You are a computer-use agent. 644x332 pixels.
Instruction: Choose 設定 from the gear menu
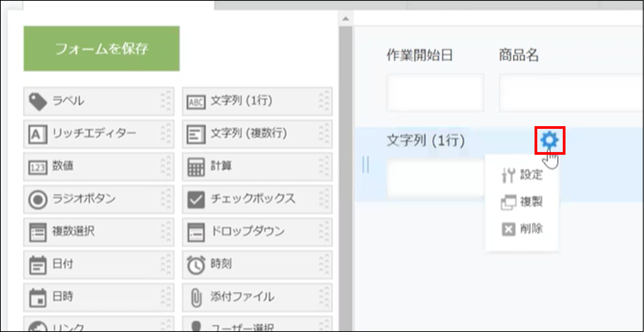[x=522, y=175]
